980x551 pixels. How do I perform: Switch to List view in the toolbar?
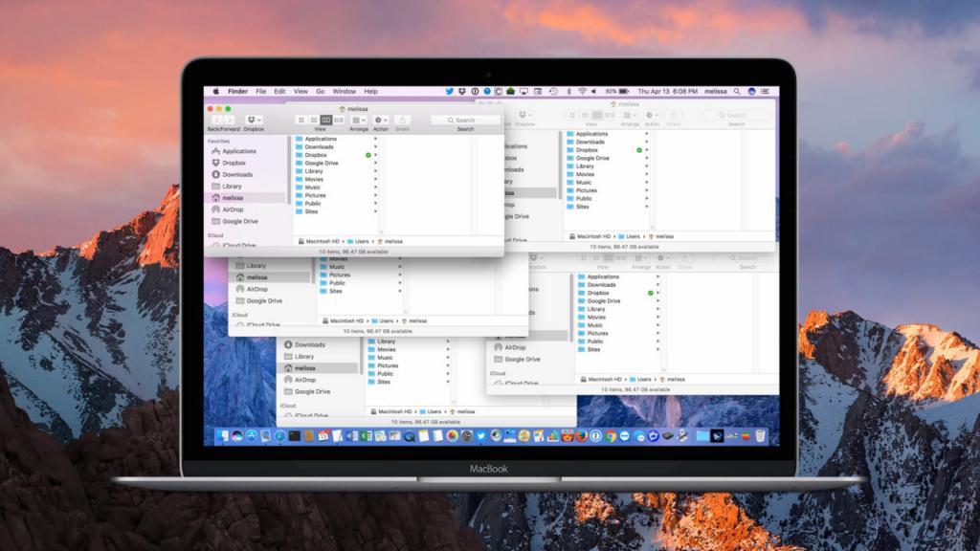[x=312, y=120]
